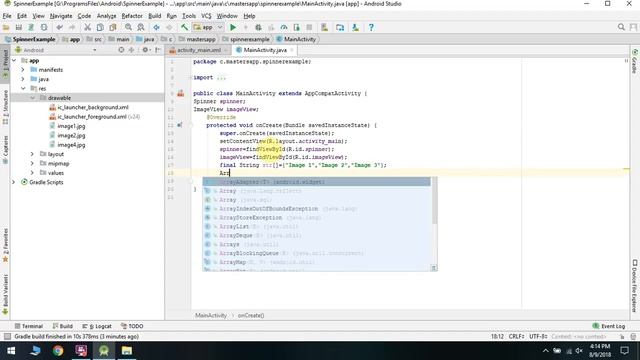Click the Search Everywhere magnifier icon

coord(621,27)
